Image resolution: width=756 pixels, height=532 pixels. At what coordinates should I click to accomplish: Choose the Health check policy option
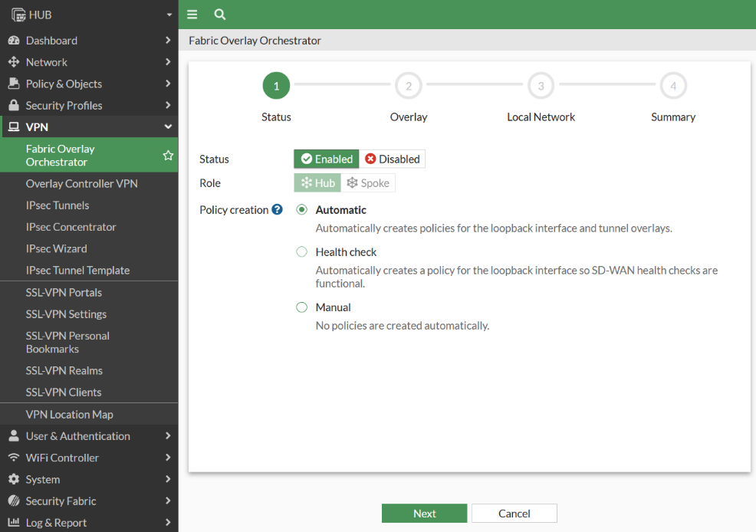click(x=301, y=251)
